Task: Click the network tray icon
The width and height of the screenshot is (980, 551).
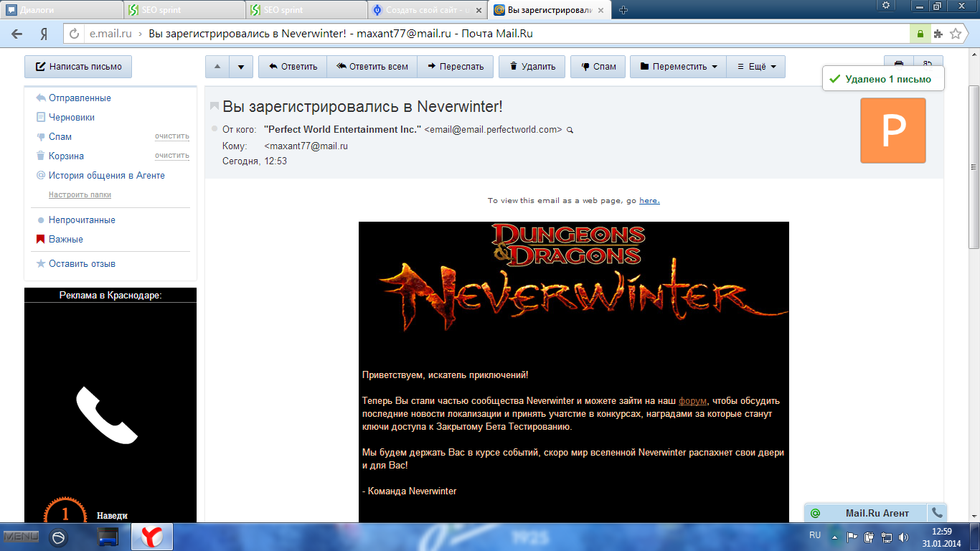Action: point(887,537)
